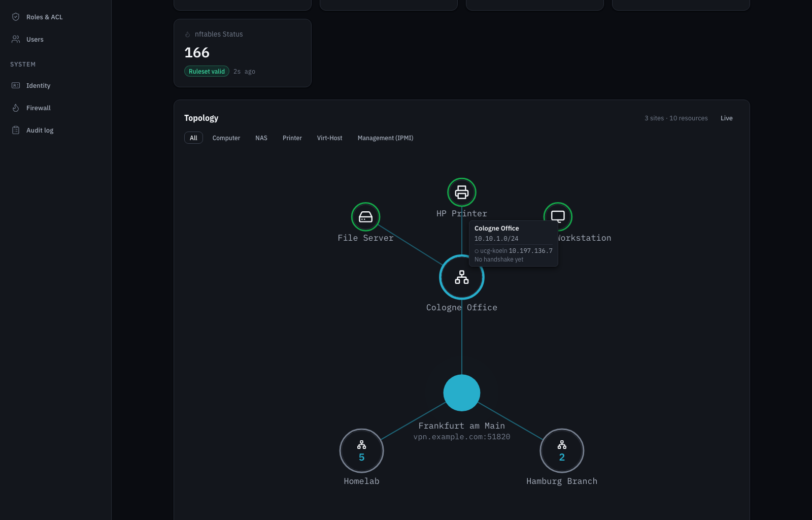
Task: Select the All filter chip
Action: pos(193,138)
